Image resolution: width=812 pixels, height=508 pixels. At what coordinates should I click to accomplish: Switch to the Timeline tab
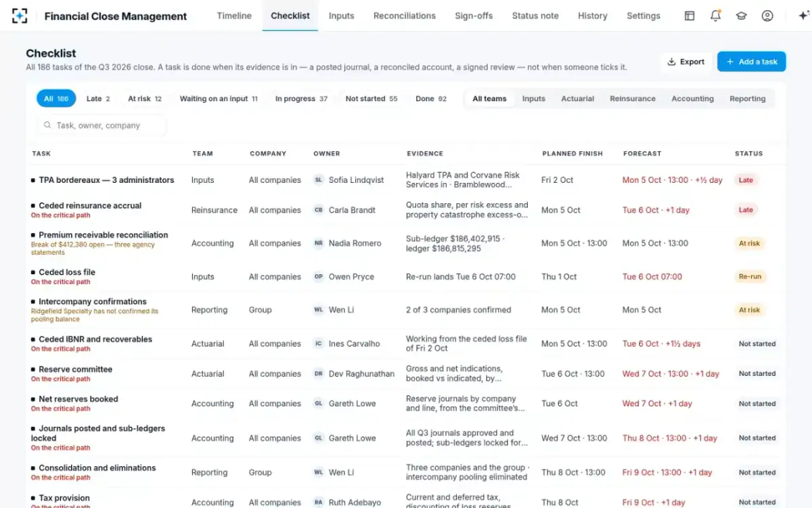234,16
